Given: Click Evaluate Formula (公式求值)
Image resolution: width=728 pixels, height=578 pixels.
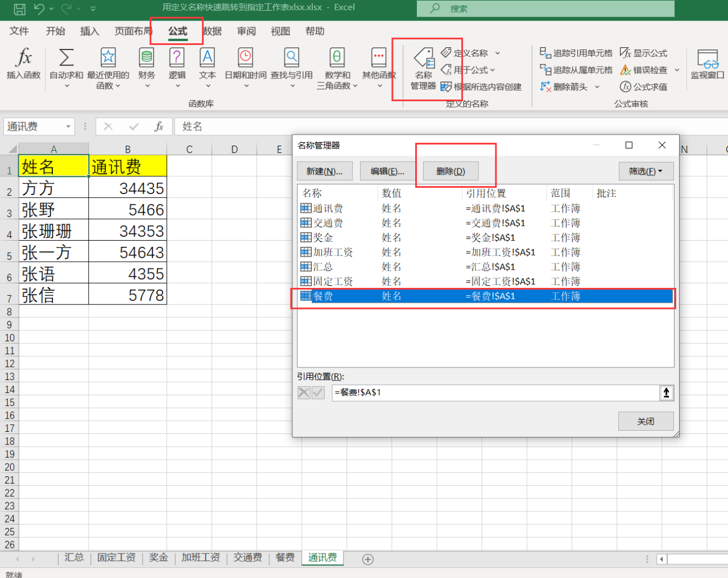Looking at the screenshot, I should [x=644, y=86].
